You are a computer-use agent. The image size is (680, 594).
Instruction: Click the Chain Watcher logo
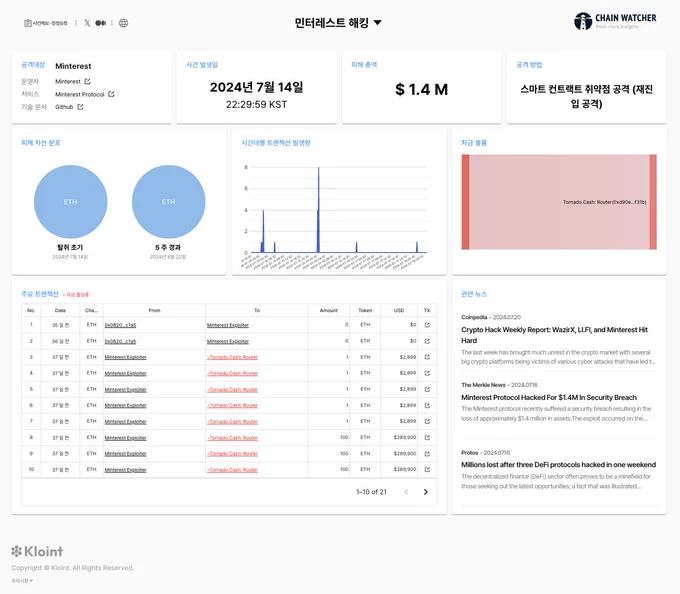tap(615, 21)
